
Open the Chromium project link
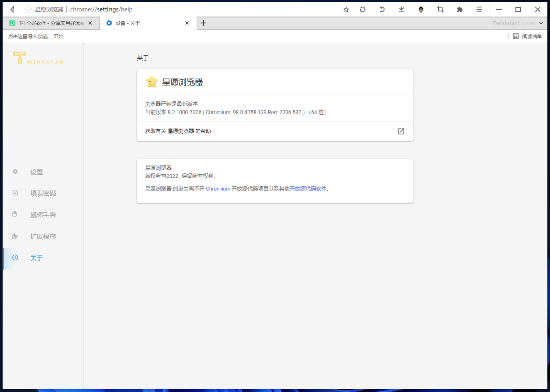[x=218, y=188]
